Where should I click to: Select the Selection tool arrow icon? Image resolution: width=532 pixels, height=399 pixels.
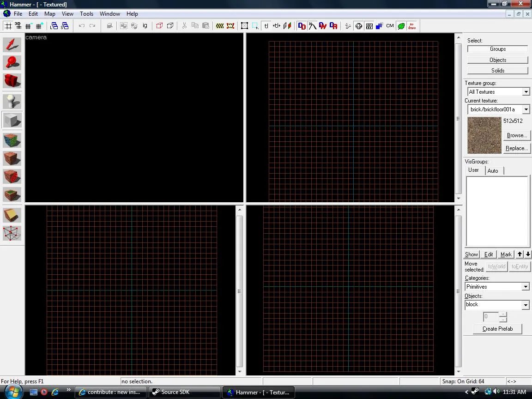tap(12, 45)
